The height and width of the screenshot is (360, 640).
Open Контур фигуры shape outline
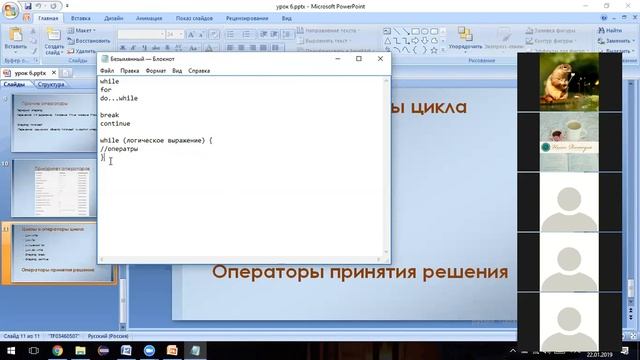click(x=551, y=41)
